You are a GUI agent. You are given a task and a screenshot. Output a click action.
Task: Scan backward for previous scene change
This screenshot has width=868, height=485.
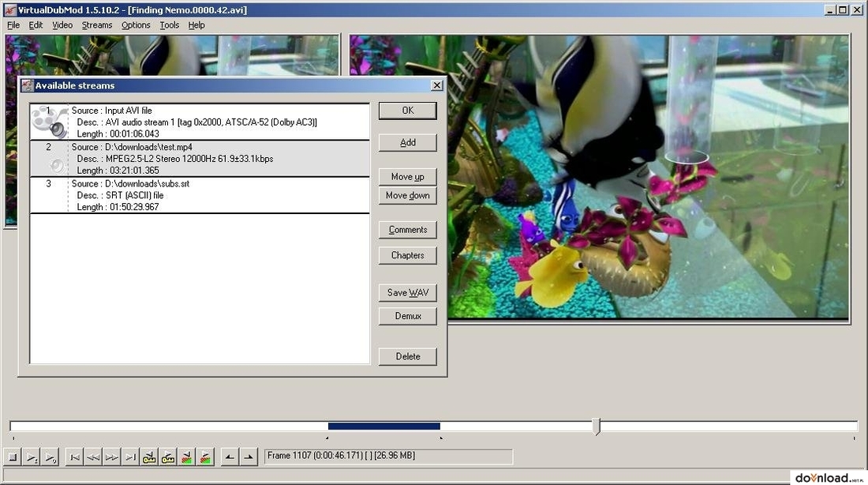point(186,457)
